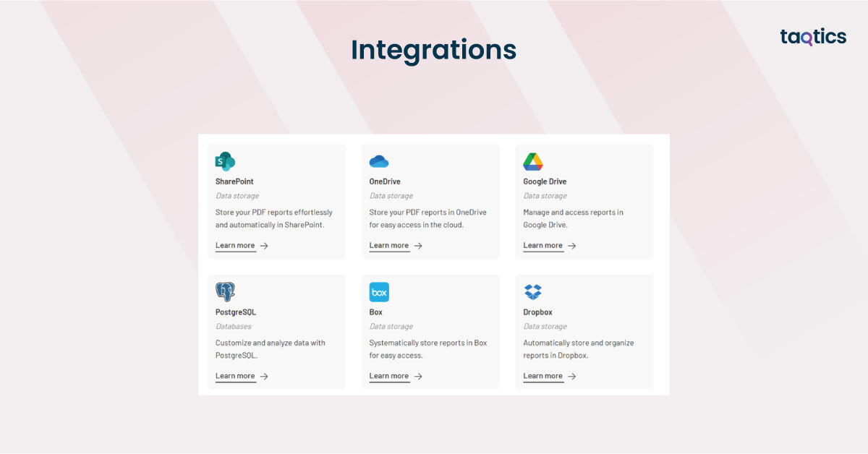Click the OneDrive cloud icon
This screenshot has height=454, width=868.
379,161
